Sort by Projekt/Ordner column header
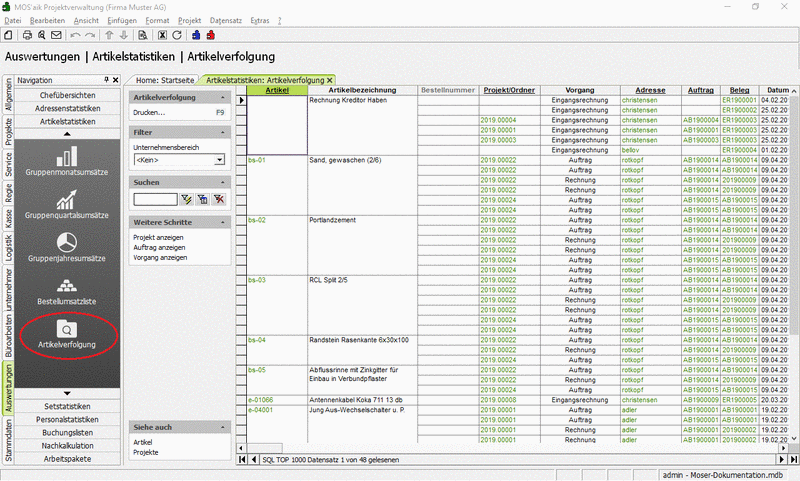The width and height of the screenshot is (800, 481). coord(509,90)
